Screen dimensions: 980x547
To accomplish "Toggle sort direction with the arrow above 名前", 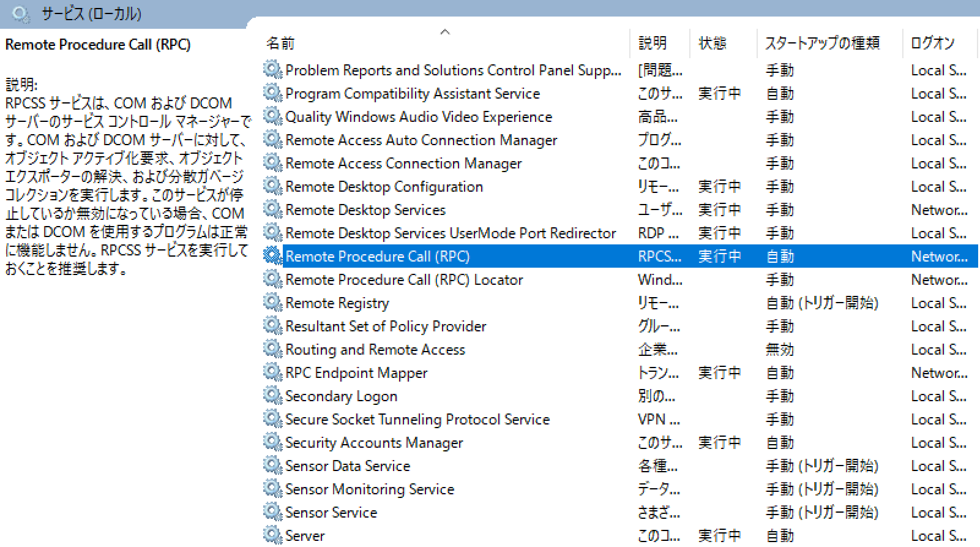I will pos(445,32).
